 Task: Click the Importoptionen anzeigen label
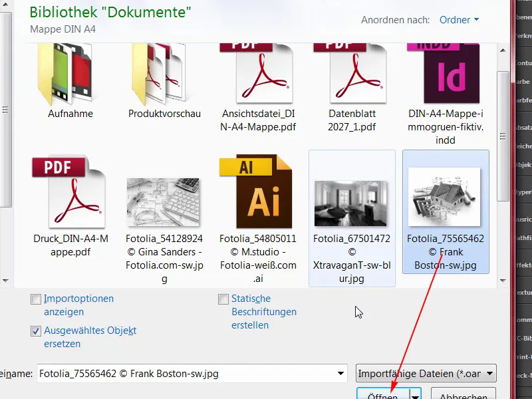(x=78, y=305)
